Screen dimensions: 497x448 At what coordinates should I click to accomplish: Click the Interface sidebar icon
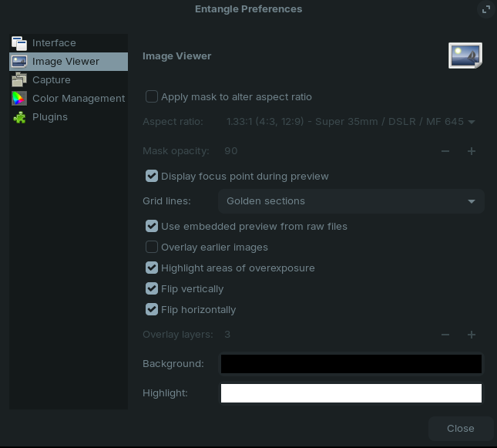point(19,43)
